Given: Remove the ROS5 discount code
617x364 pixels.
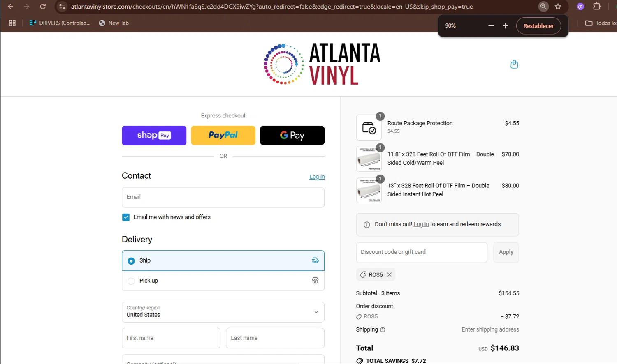Looking at the screenshot, I should pyautogui.click(x=389, y=275).
